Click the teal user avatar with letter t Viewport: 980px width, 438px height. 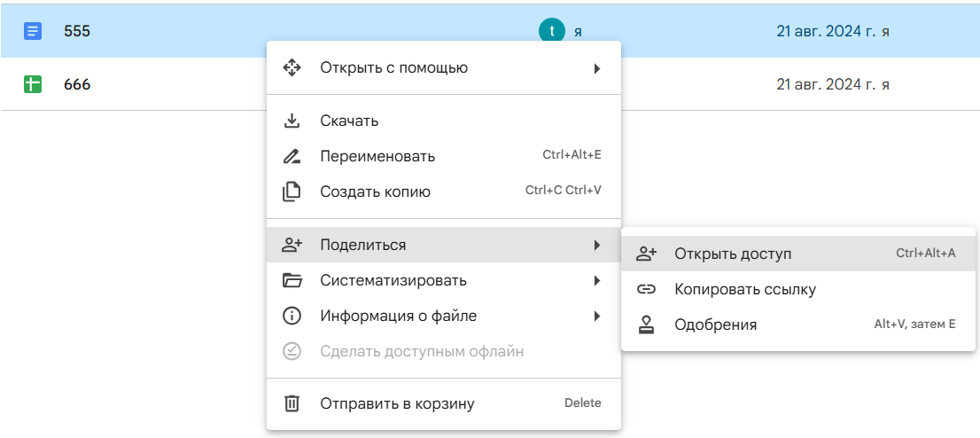pyautogui.click(x=551, y=31)
